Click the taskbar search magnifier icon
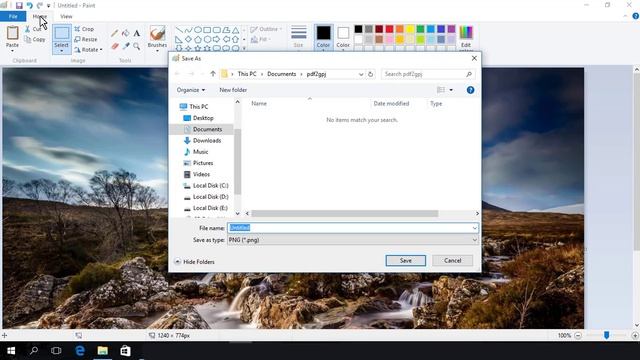The width and height of the screenshot is (640, 360). (34, 351)
